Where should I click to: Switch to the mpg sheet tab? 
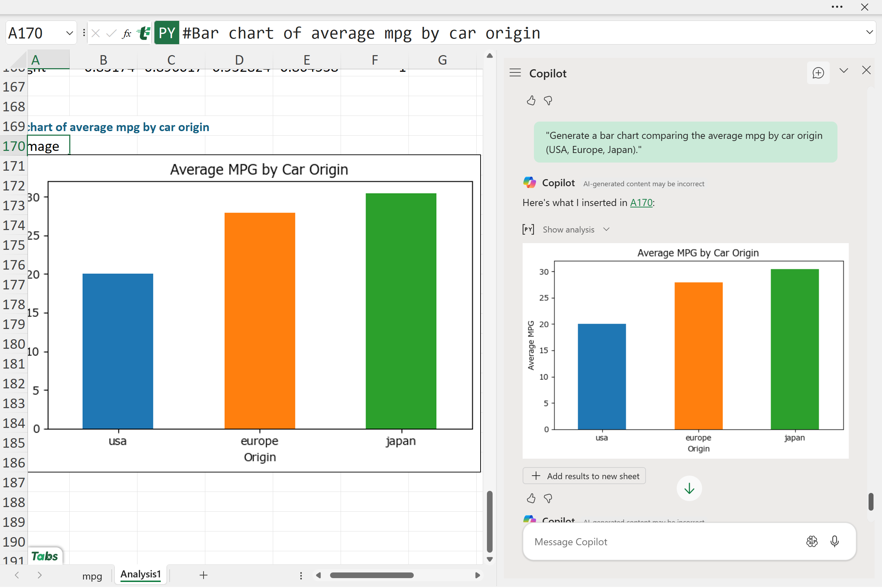92,576
